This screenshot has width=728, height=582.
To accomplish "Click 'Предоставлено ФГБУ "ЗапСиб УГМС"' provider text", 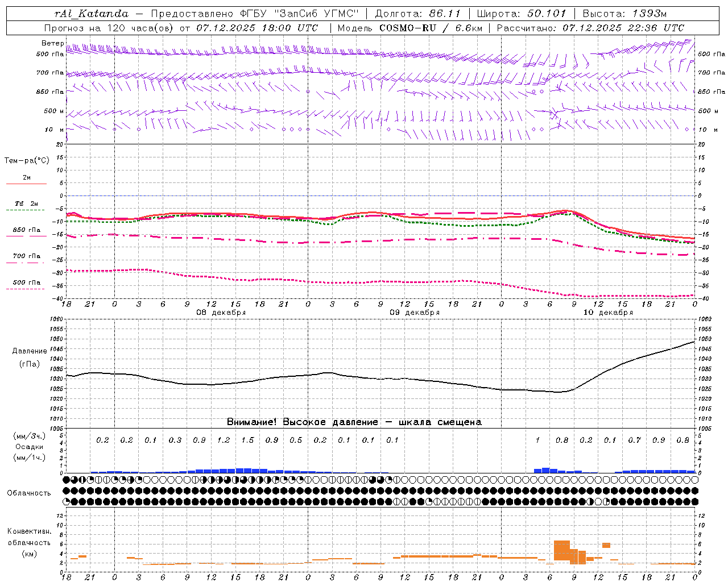I will point(255,14).
